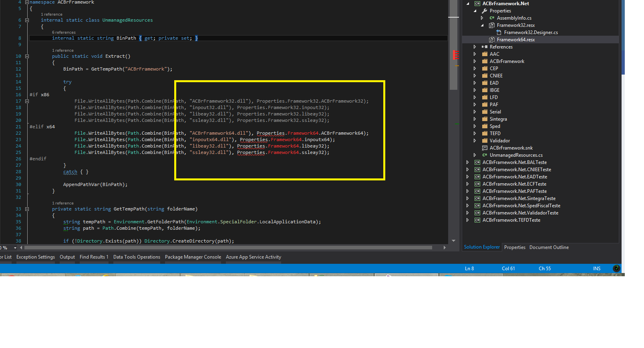The image size is (644, 348).
Task: Select ACBrFramework.Net.SpedFiscalTeste project
Action: tap(521, 206)
